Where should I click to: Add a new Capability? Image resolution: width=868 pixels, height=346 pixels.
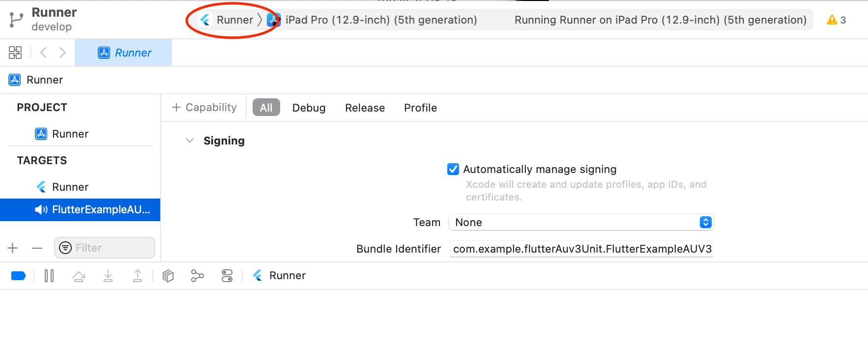[204, 108]
